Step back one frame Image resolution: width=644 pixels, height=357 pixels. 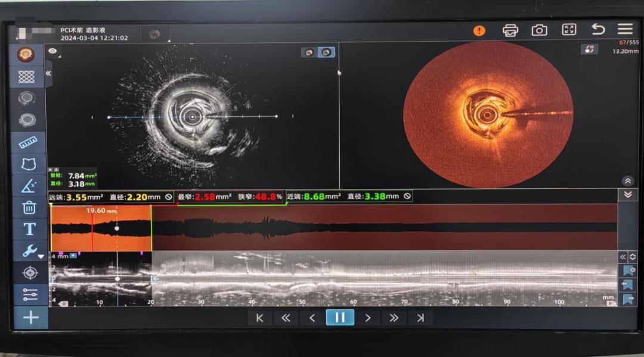coord(312,318)
